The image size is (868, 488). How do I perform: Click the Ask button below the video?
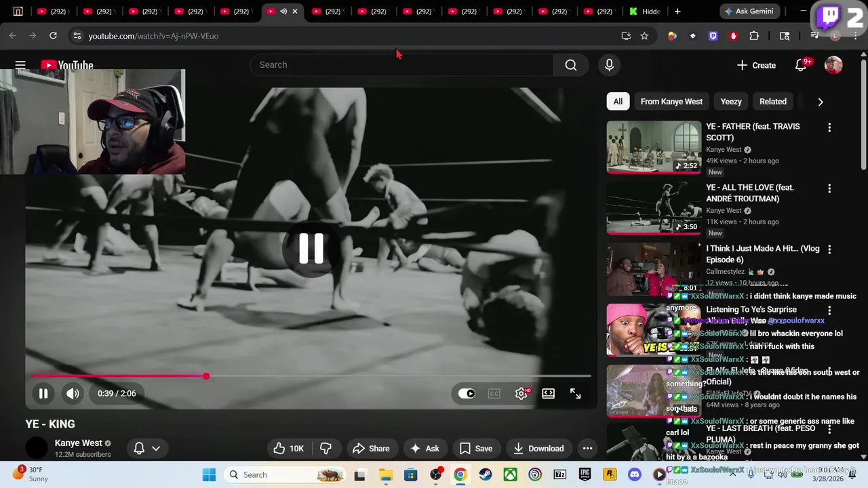pyautogui.click(x=425, y=448)
